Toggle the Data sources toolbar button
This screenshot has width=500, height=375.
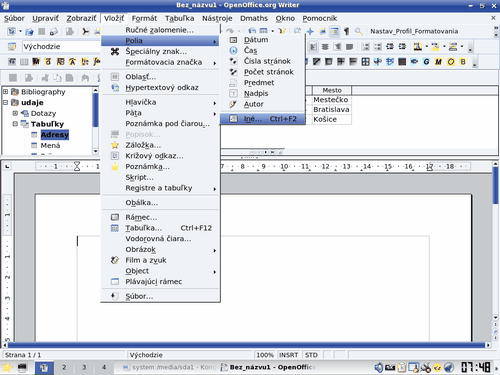click(334, 31)
